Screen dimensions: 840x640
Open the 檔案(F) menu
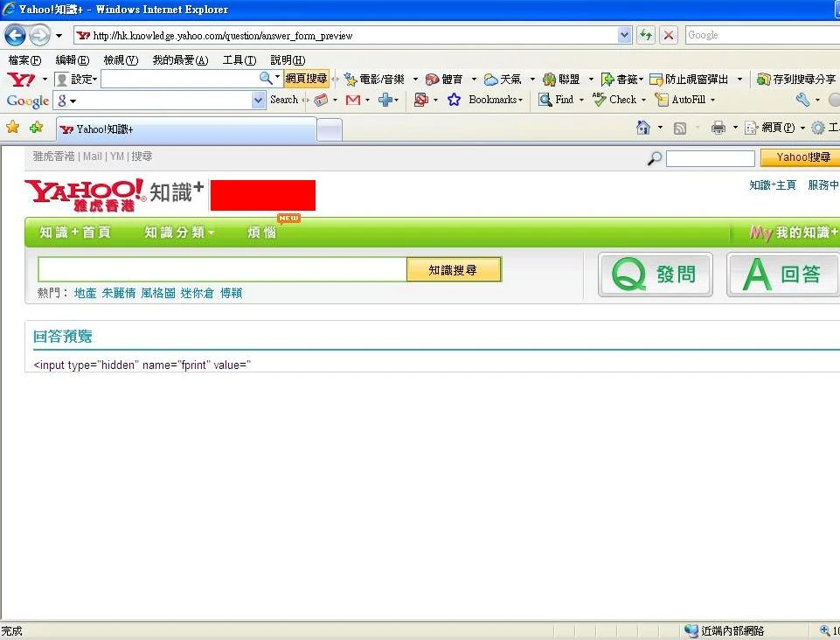[x=24, y=60]
